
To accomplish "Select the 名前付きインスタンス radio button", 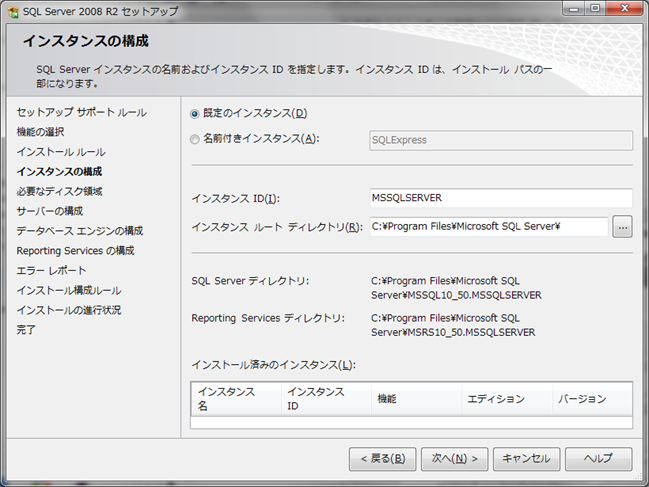I will click(195, 139).
